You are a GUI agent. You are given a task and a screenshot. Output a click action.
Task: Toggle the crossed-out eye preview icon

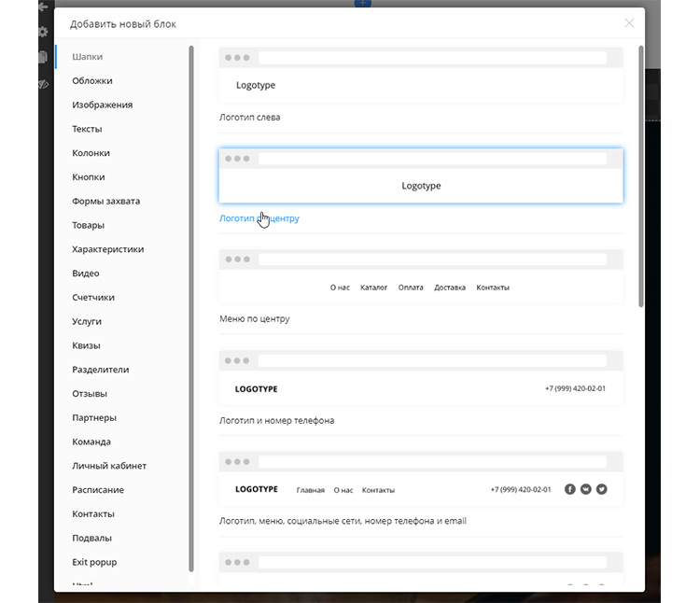pyautogui.click(x=43, y=84)
